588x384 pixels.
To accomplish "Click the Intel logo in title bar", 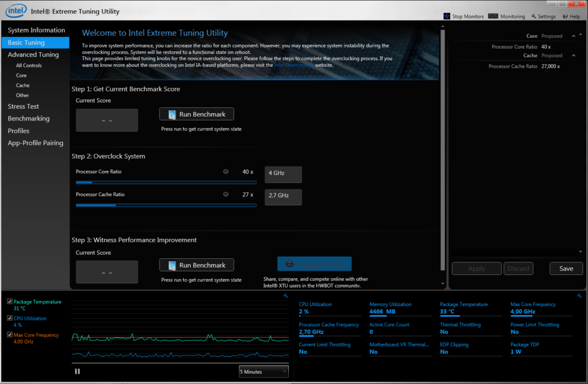I will pyautogui.click(x=16, y=10).
